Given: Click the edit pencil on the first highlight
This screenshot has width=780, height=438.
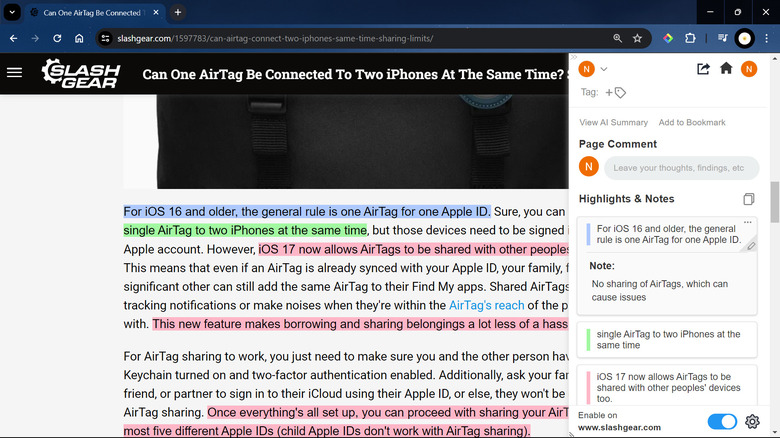Looking at the screenshot, I should click(x=750, y=245).
